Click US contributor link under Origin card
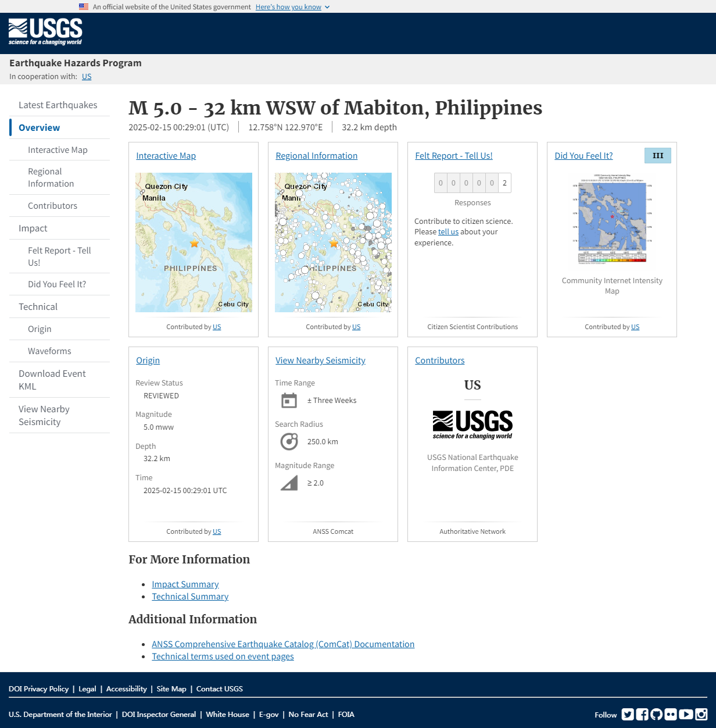The image size is (716, 728). pos(217,531)
